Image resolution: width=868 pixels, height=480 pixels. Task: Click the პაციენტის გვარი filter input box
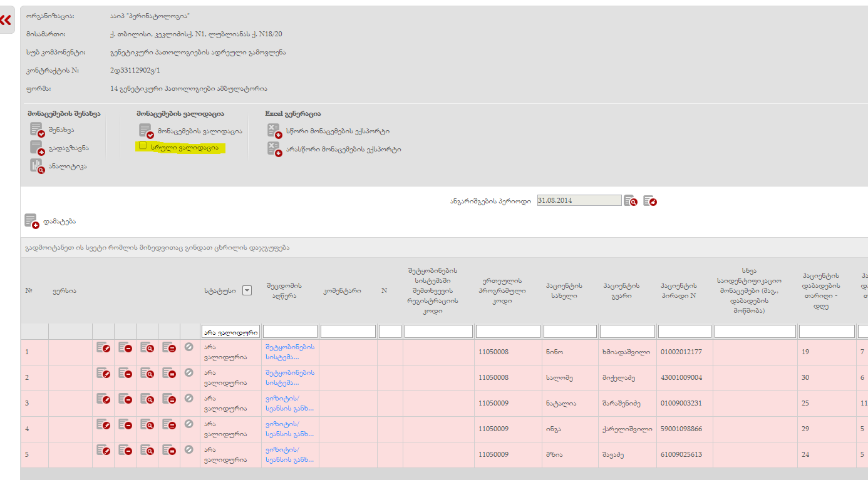[x=627, y=332]
